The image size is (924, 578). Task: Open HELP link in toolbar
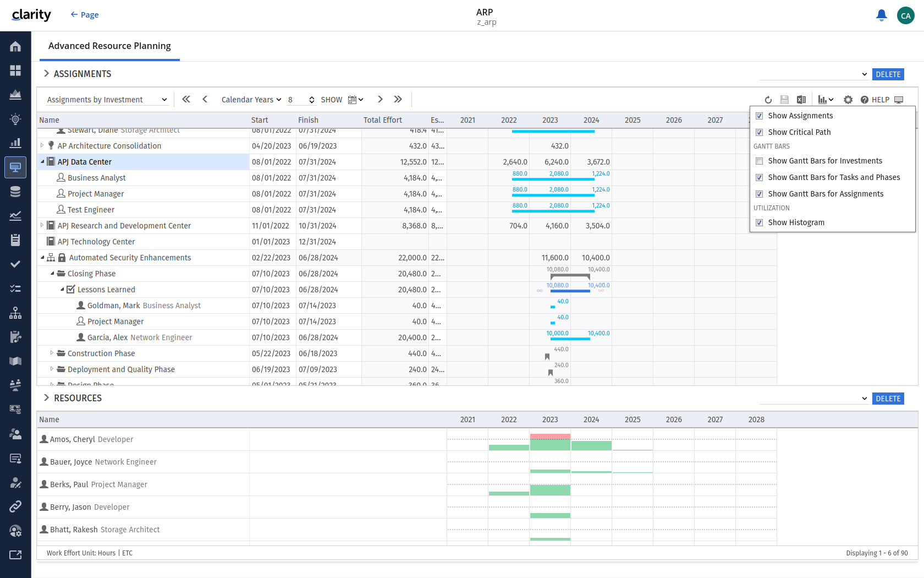click(875, 100)
